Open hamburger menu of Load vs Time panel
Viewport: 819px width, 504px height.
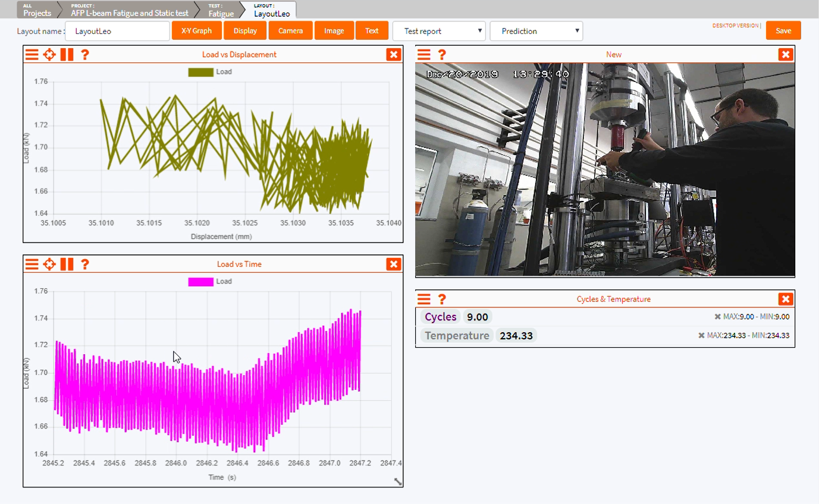pyautogui.click(x=32, y=264)
